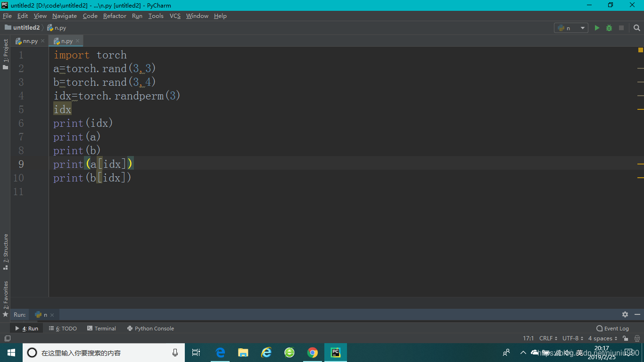
Task: Open green 360 browser taskbar icon
Action: click(x=289, y=353)
